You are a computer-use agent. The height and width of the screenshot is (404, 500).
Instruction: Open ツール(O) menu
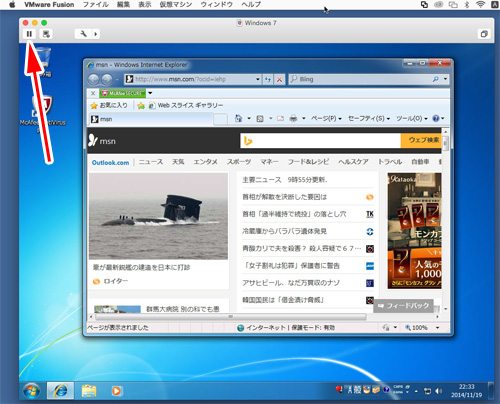tap(412, 118)
